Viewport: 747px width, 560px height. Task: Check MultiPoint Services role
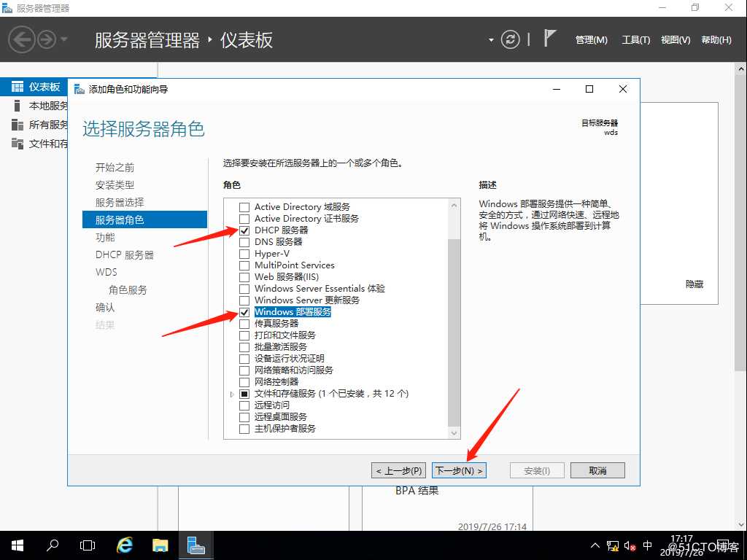pos(244,265)
